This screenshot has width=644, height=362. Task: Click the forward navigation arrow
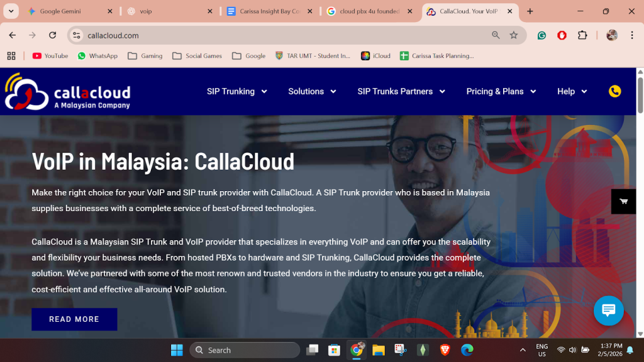[x=33, y=35]
